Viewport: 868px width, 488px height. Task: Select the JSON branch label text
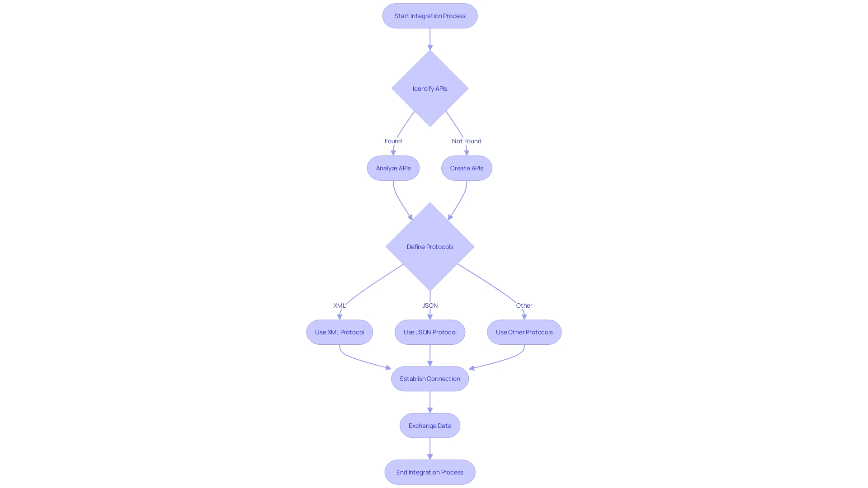pos(430,305)
